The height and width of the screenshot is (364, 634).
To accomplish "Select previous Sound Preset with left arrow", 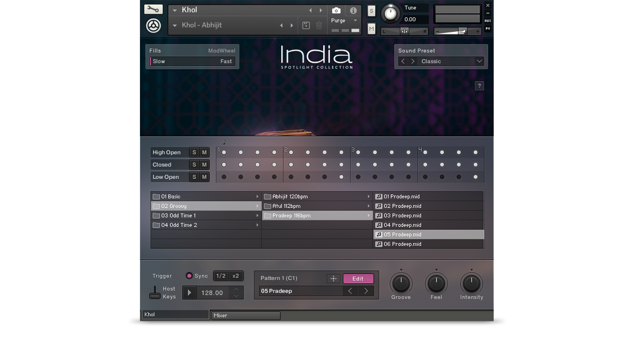I will point(403,62).
